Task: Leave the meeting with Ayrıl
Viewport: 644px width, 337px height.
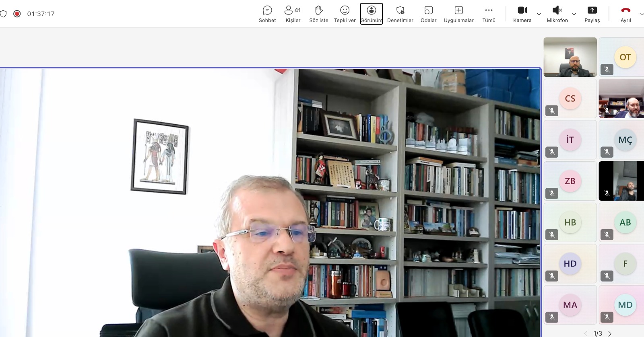Action: point(625,14)
